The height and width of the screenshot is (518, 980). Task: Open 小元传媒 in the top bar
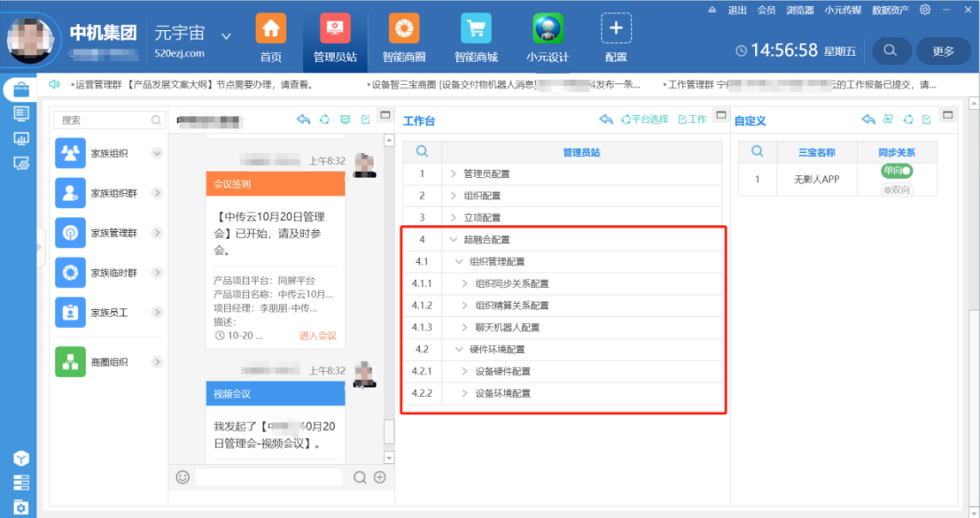pyautogui.click(x=843, y=10)
